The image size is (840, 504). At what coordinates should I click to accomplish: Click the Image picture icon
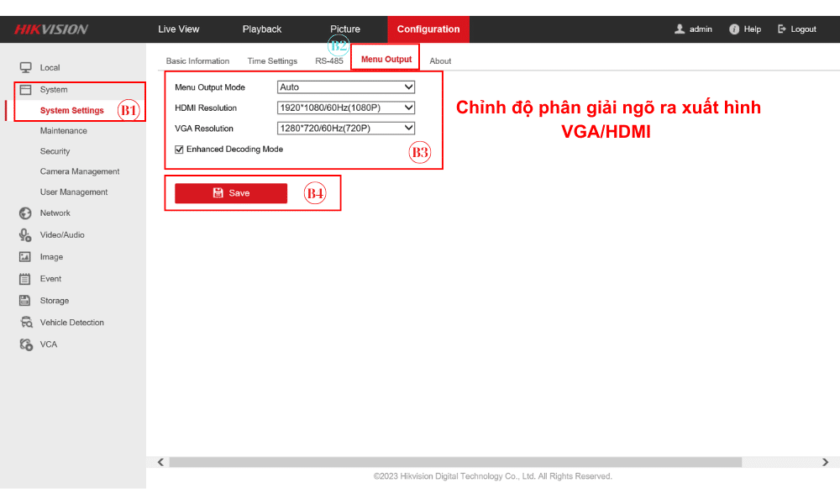(25, 257)
